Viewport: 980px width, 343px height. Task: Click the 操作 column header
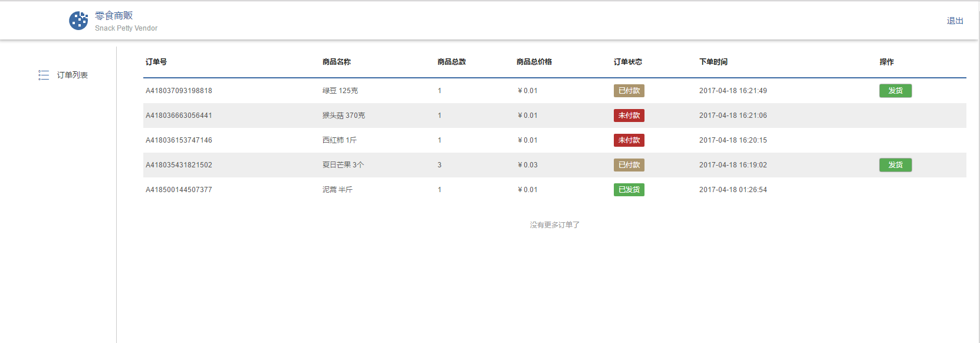click(x=887, y=62)
